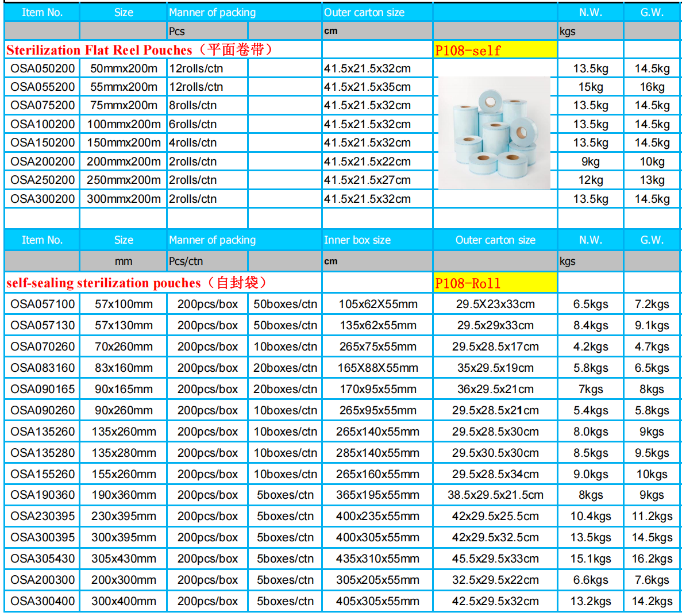Click the OSA190360 item number
The height and width of the screenshot is (616, 682).
[x=43, y=495]
